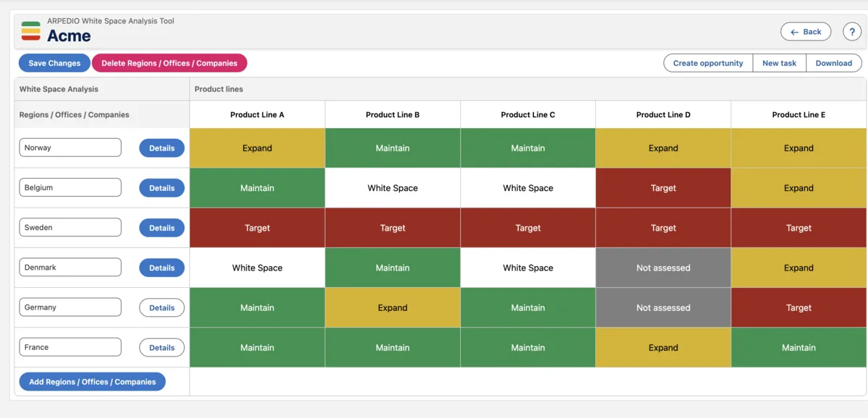The width and height of the screenshot is (868, 418).
Task: Select Denmark's Not assessed cell for Product Line D
Action: (x=663, y=268)
